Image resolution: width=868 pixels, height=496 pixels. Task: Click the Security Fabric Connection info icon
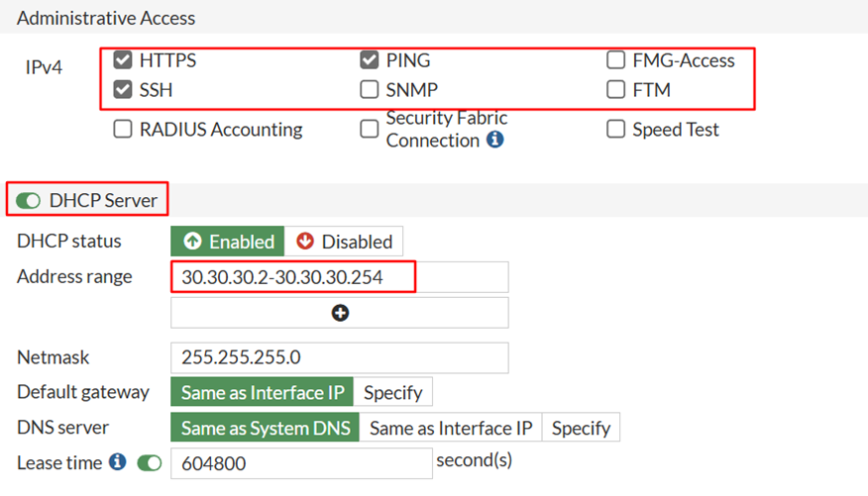(494, 140)
